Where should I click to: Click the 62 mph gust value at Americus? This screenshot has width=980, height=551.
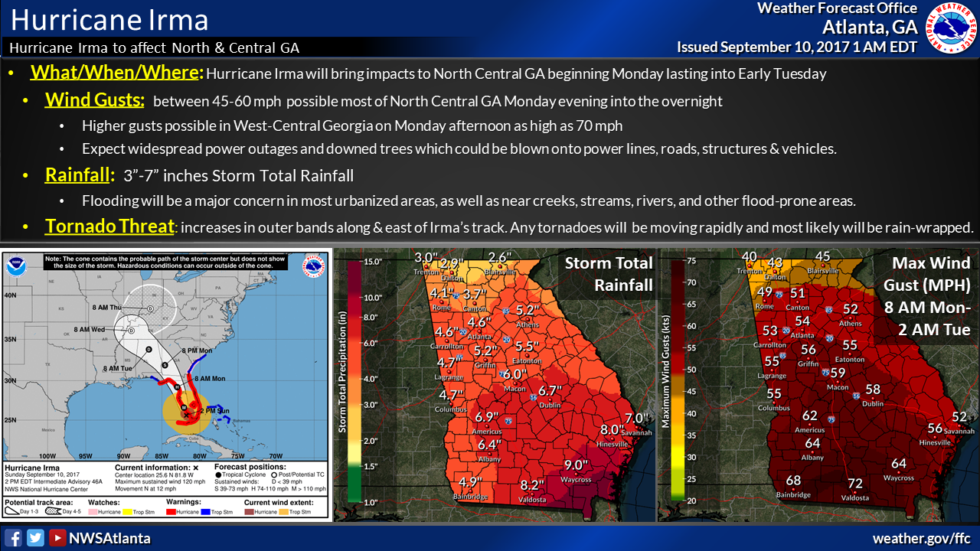click(810, 416)
